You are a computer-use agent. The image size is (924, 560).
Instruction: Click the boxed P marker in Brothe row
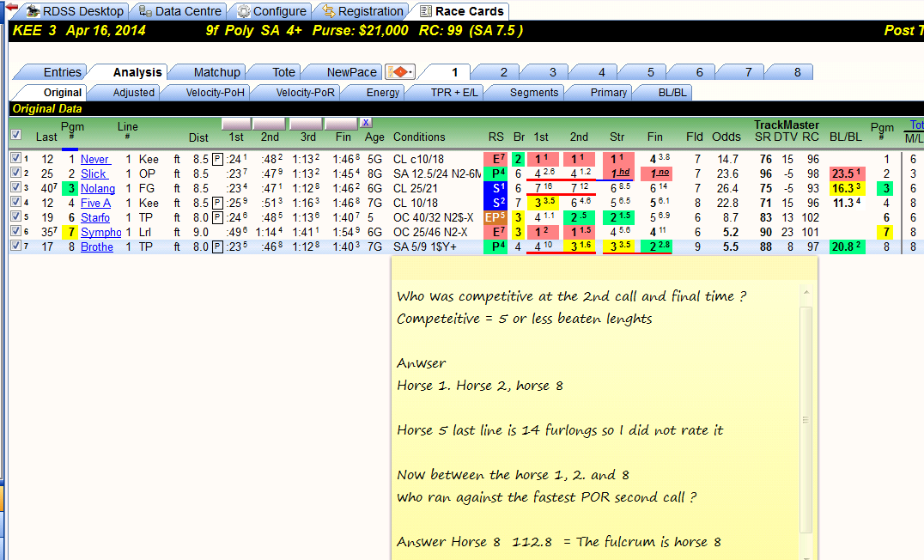coord(217,247)
